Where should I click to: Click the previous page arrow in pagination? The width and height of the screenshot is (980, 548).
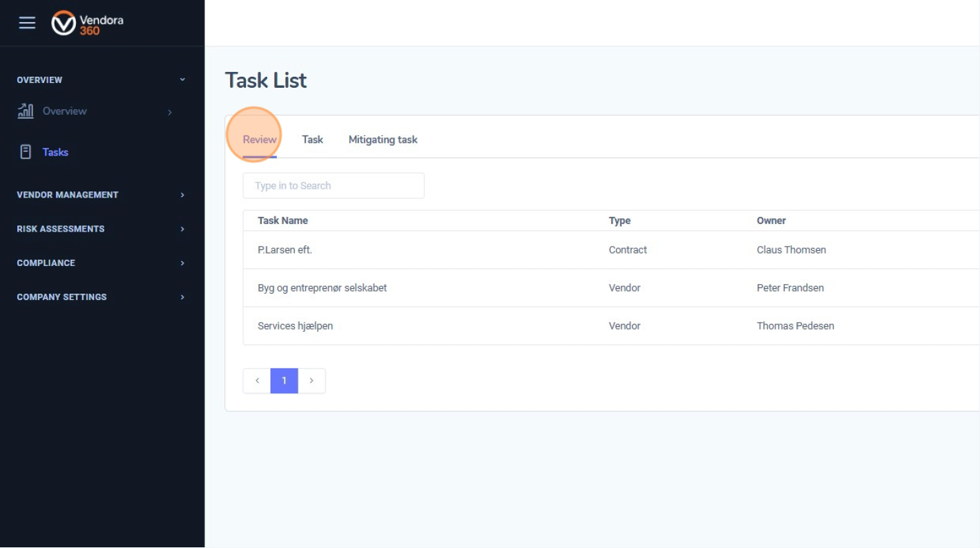click(x=257, y=380)
